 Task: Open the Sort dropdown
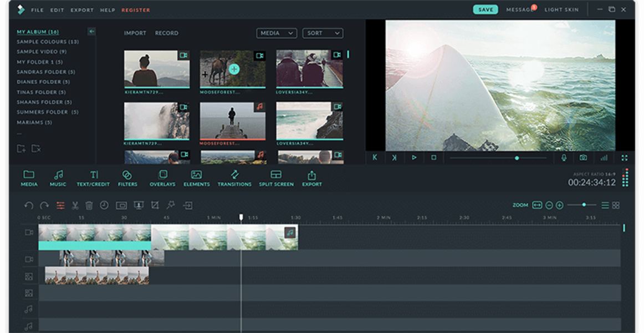point(322,33)
